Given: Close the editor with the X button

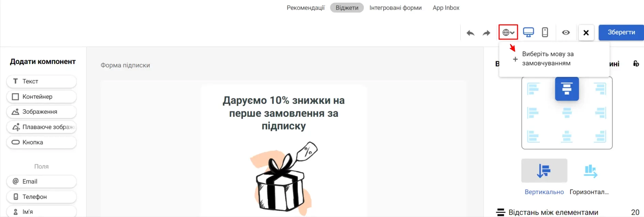Looking at the screenshot, I should point(586,33).
